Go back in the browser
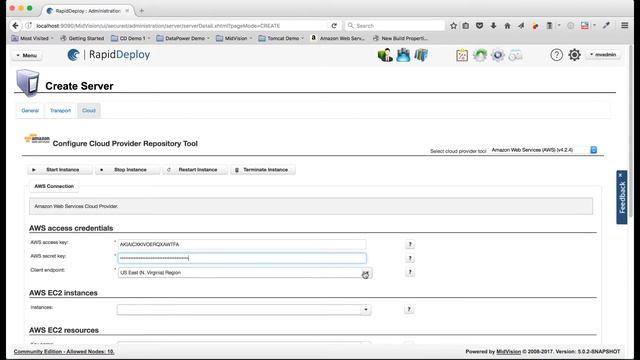 point(15,26)
